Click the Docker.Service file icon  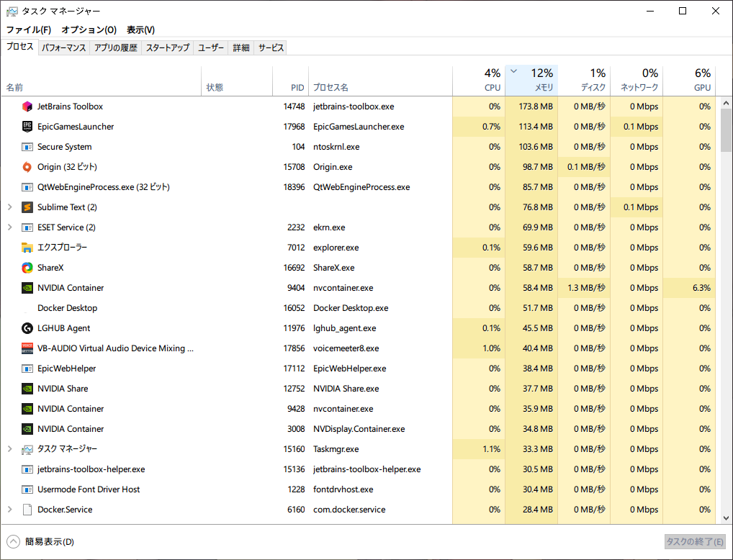(27, 510)
